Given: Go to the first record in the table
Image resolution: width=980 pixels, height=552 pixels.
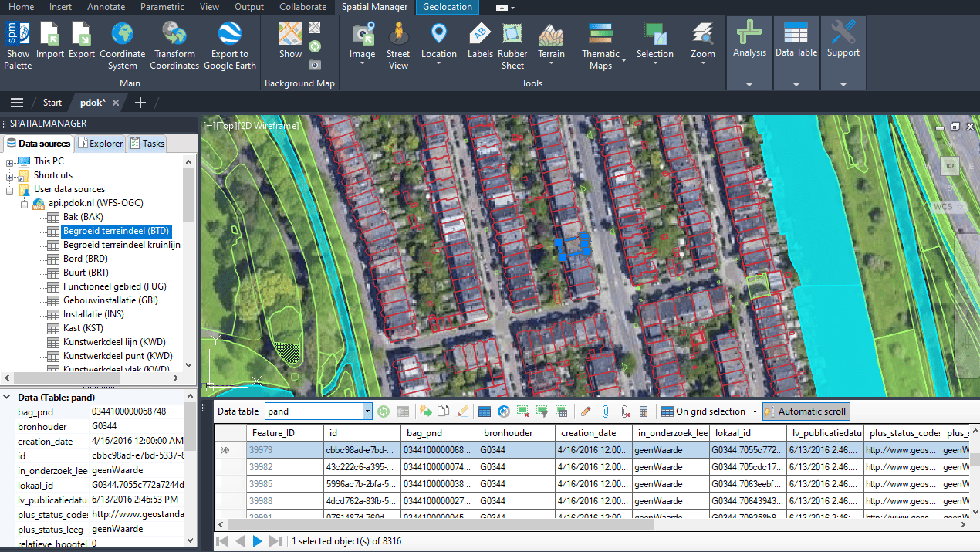Looking at the screenshot, I should pos(222,542).
